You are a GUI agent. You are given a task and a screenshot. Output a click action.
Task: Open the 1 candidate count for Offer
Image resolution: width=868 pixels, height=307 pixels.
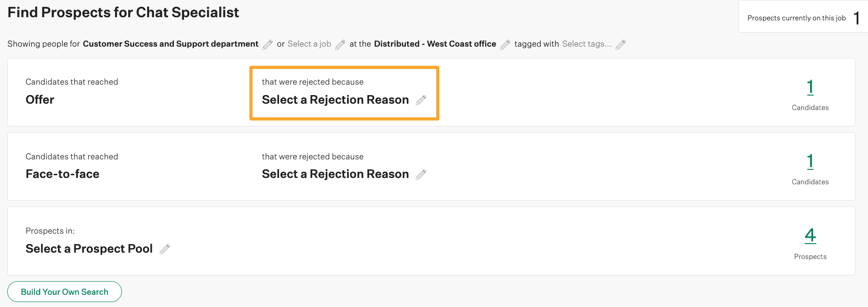810,87
